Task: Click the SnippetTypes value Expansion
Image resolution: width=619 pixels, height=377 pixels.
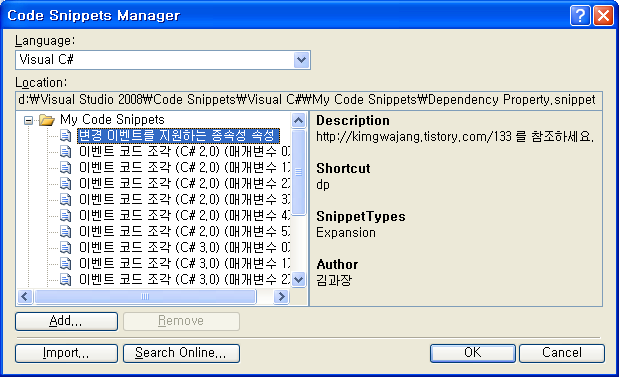Action: tap(346, 233)
